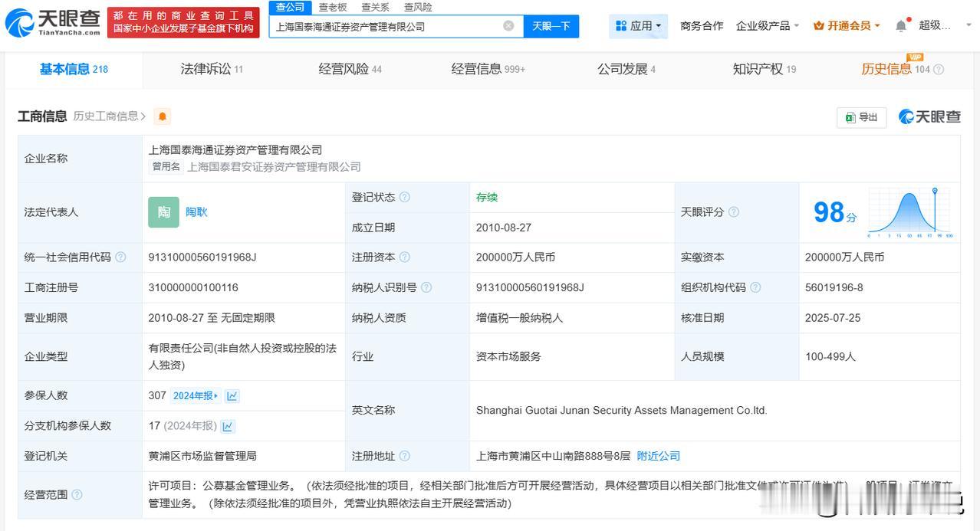The height and width of the screenshot is (531, 980).
Task: Switch to the 查老板 search tab
Action: (333, 7)
